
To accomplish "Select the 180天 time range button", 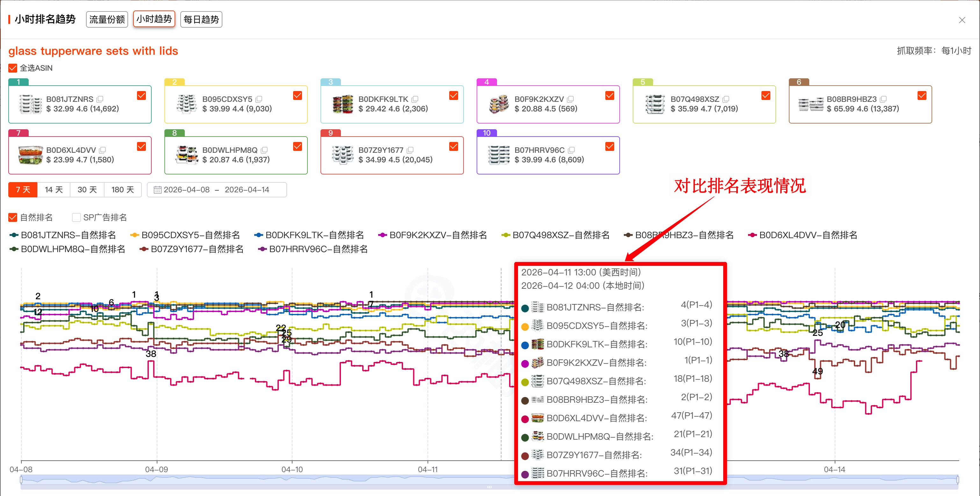I will (122, 190).
